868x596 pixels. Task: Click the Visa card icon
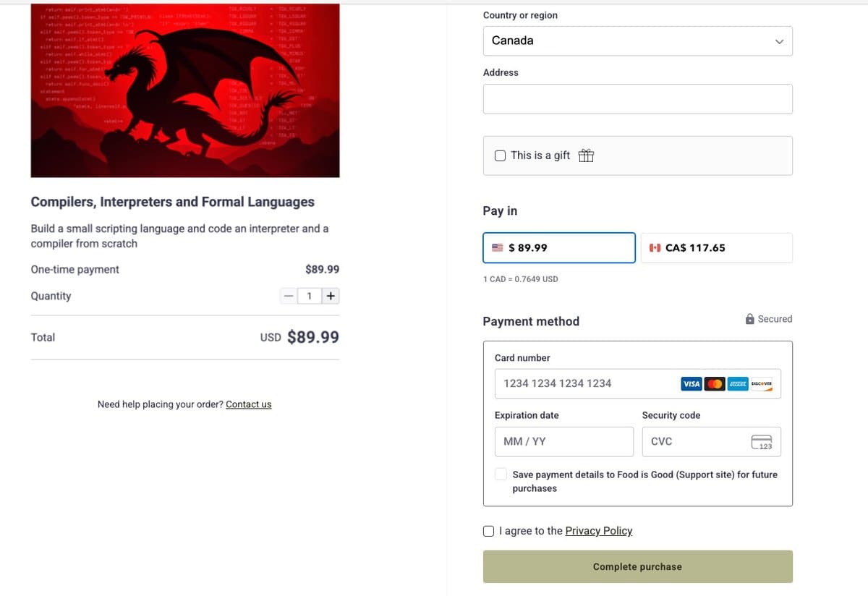coord(691,383)
